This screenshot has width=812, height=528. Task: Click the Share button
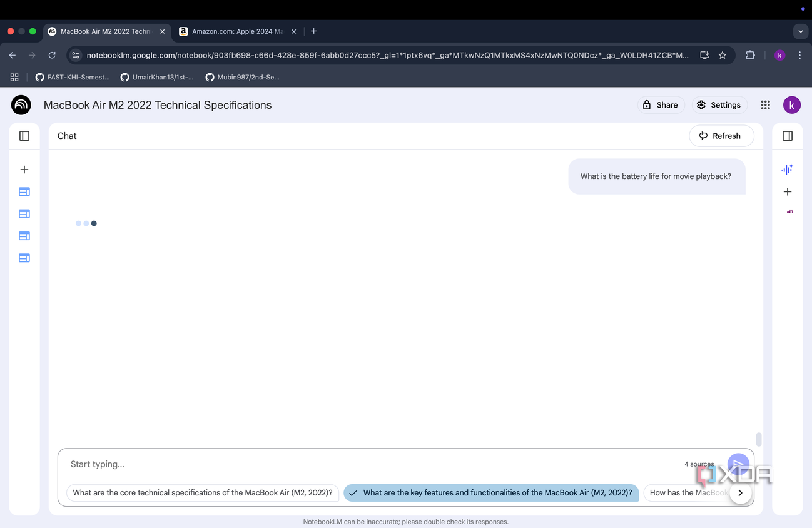(661, 105)
